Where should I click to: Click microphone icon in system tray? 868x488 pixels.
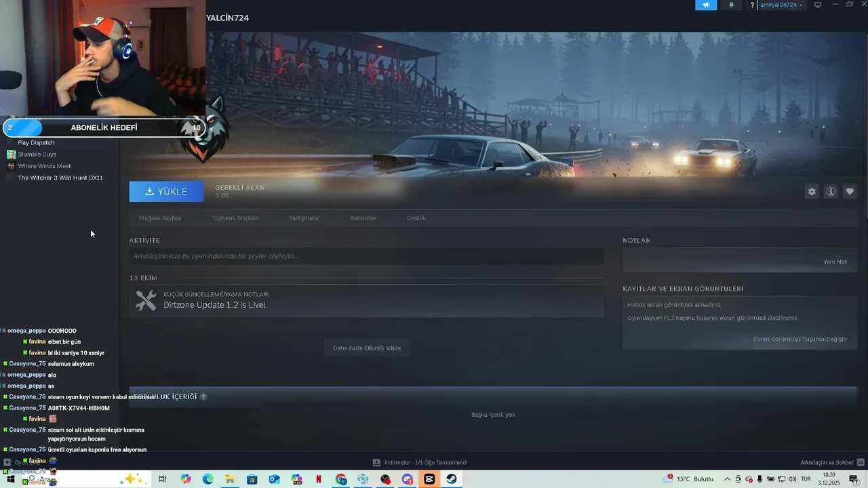[x=760, y=479]
